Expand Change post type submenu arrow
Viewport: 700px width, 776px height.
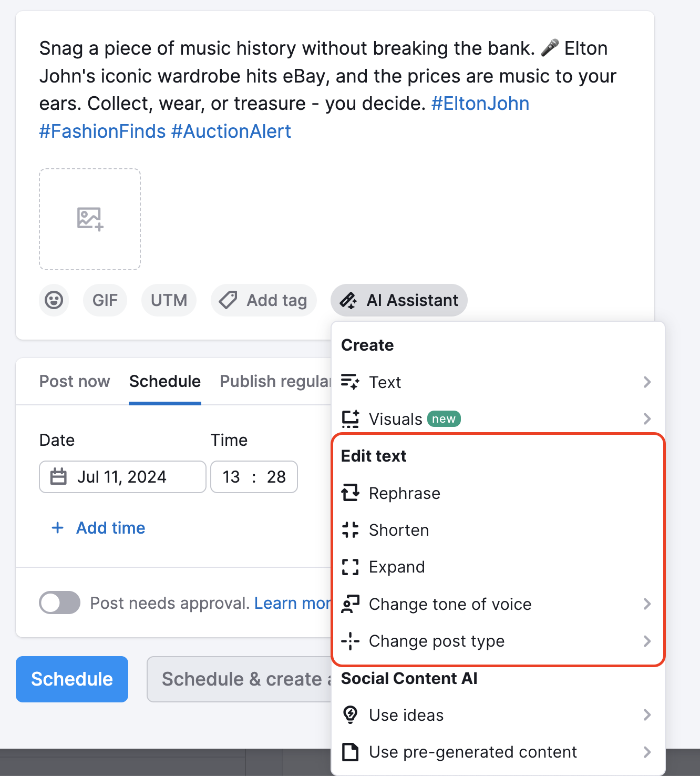pyautogui.click(x=647, y=641)
